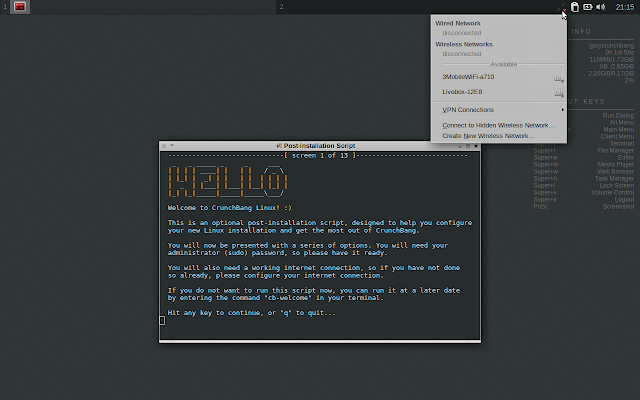Viewport: 640px width, 400px height.
Task: Open the network manager tray icon
Action: [x=562, y=7]
